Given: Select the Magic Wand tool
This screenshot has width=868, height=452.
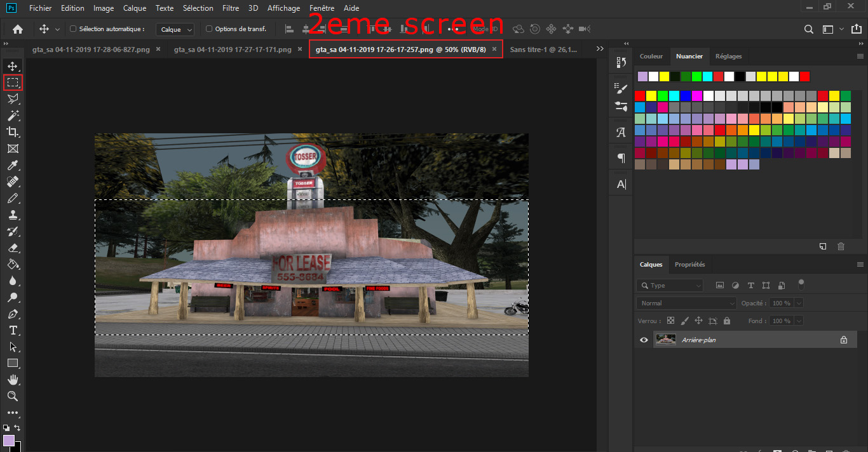Looking at the screenshot, I should 13,116.
